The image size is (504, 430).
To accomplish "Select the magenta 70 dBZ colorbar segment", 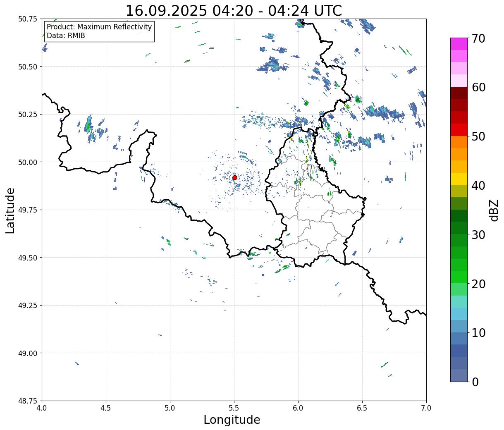I will [x=459, y=43].
